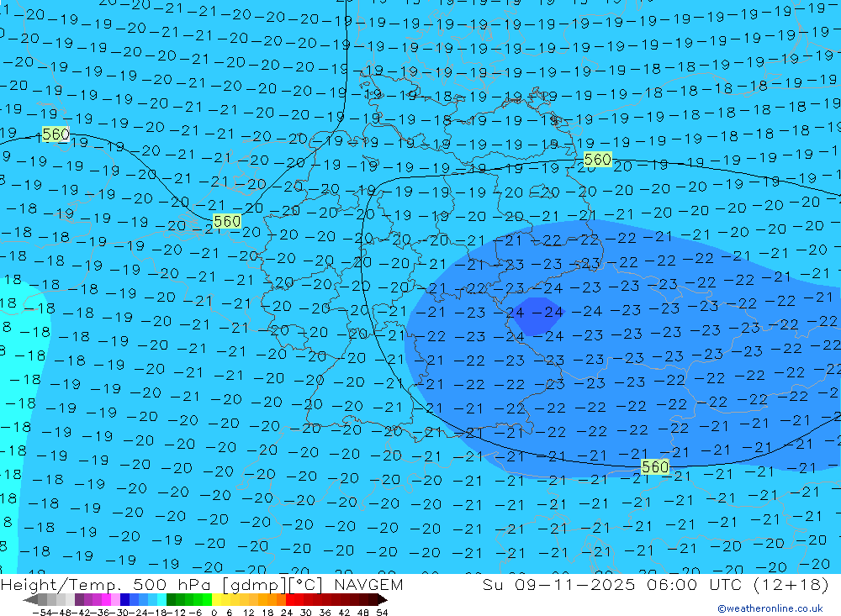Click the 560 contour label on upper right contour

(597, 159)
